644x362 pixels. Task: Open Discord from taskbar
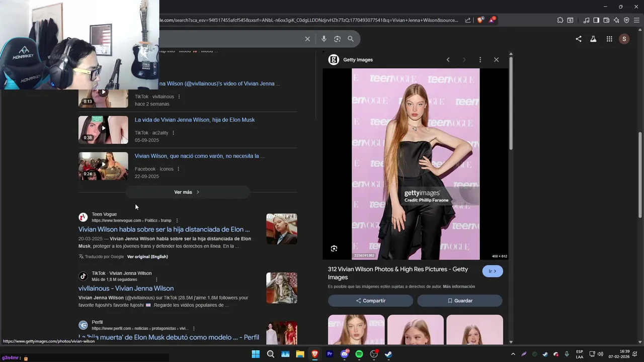[345, 354]
